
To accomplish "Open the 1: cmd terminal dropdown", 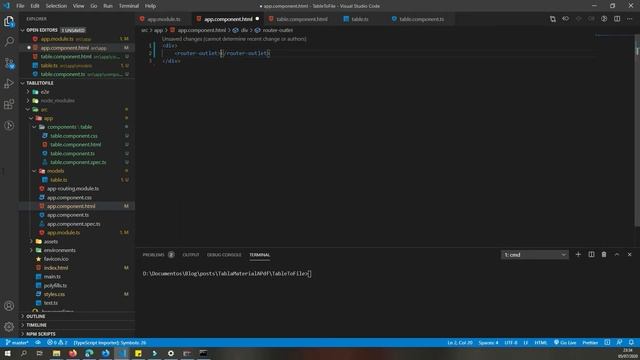I will 535,255.
